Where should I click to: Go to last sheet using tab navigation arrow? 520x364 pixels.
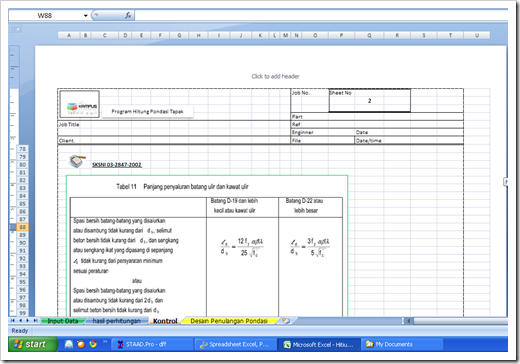pyautogui.click(x=35, y=321)
